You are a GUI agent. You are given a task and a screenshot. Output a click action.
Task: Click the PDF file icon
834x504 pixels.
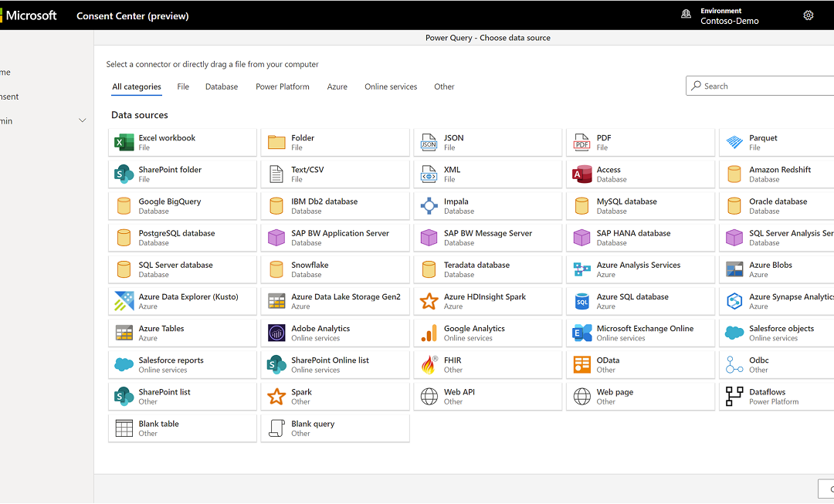click(582, 143)
